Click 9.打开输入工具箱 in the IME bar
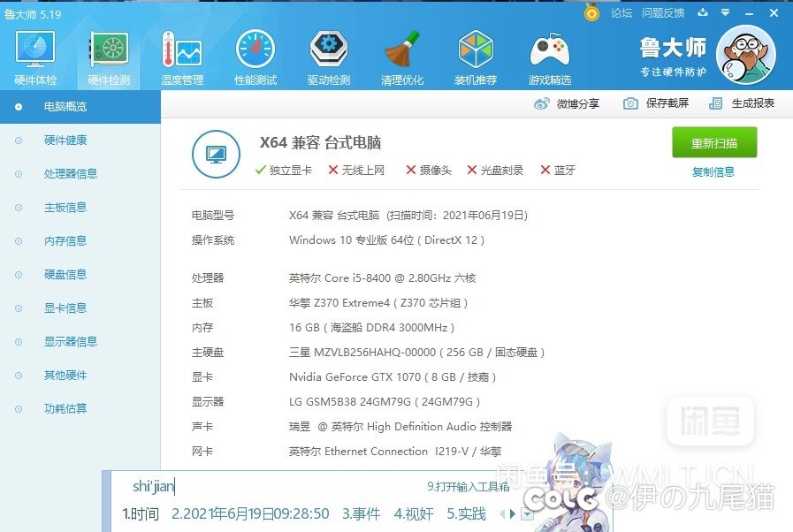Image resolution: width=793 pixels, height=532 pixels. coord(469,486)
